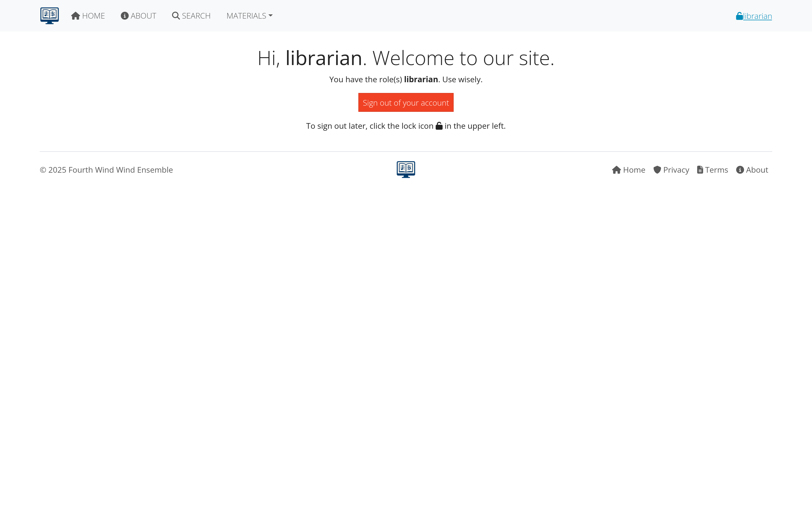Click the info icon next to footer About

click(740, 170)
